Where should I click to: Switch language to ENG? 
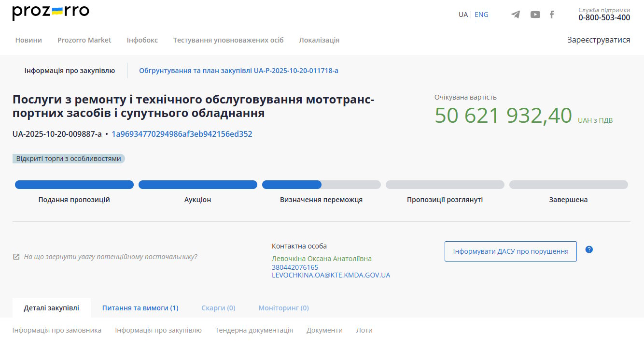click(481, 15)
